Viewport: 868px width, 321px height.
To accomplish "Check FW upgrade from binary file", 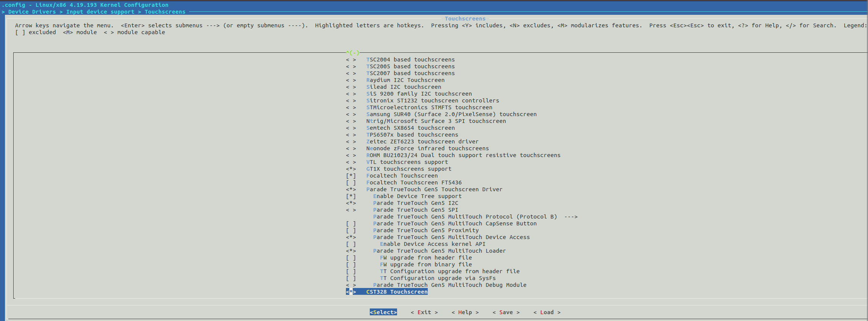I will coord(351,264).
